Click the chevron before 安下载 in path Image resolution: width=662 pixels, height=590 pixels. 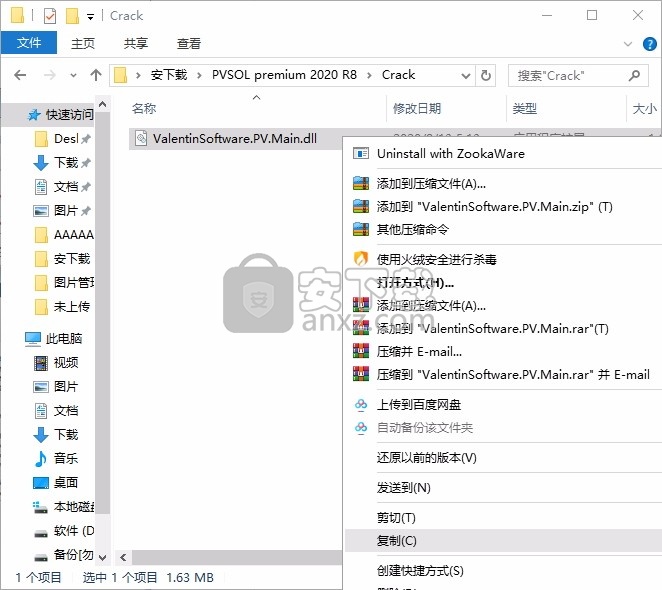[x=138, y=76]
